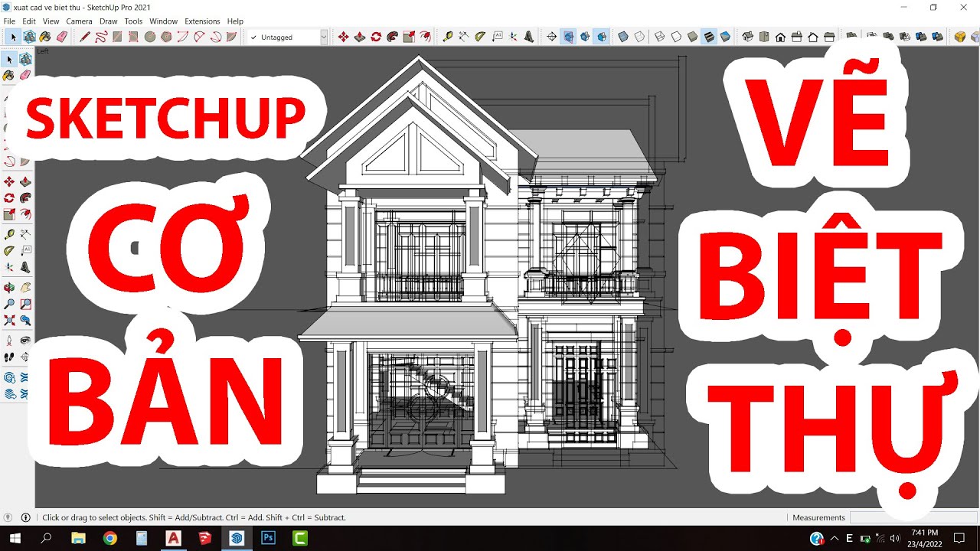The height and width of the screenshot is (551, 980).
Task: Activate the Move tool in top toolbar
Action: coord(343,37)
